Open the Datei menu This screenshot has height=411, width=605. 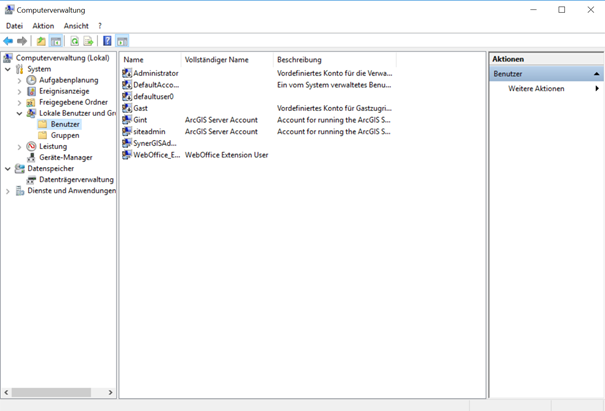coord(14,26)
